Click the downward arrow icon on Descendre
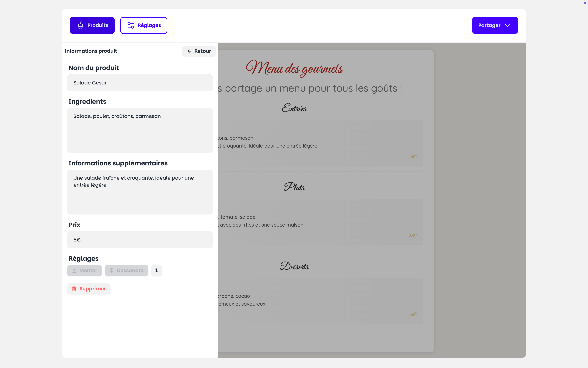588x368 pixels. coord(111,270)
